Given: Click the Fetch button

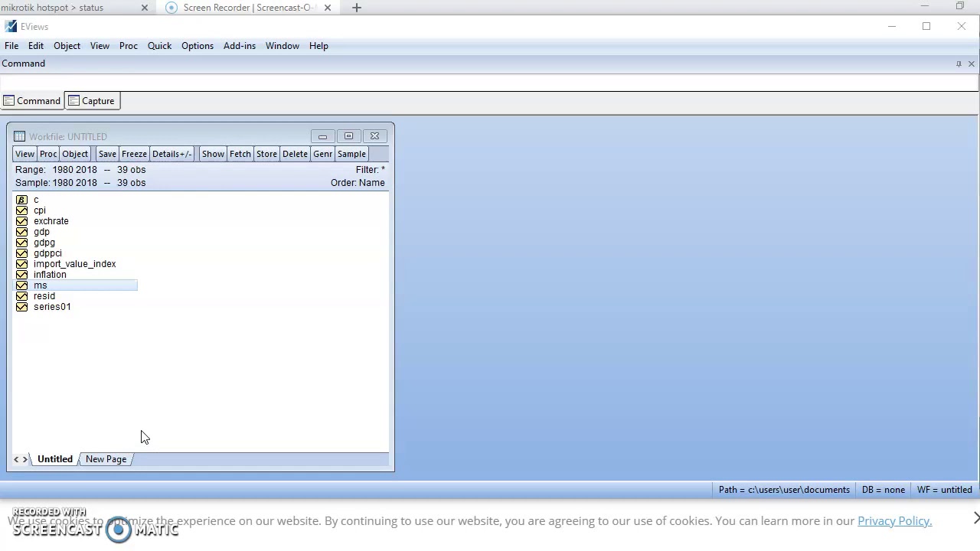Looking at the screenshot, I should tap(240, 154).
